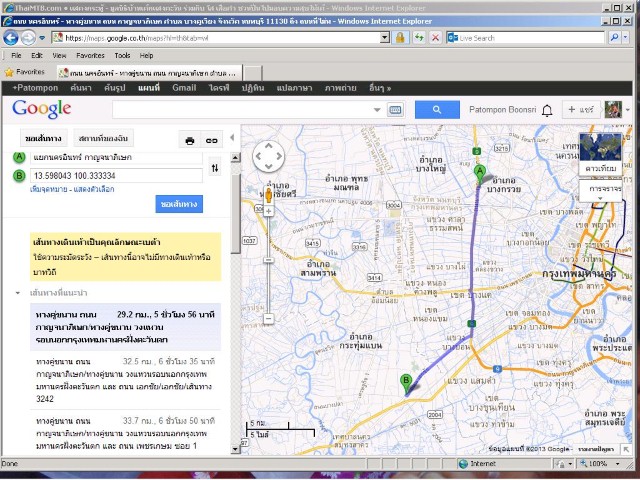The image size is (640, 480).
Task: Click the security lock icon in address bar
Action: [x=400, y=38]
